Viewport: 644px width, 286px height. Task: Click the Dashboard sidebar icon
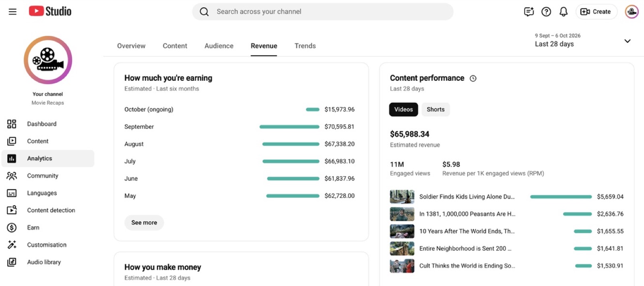pos(12,124)
